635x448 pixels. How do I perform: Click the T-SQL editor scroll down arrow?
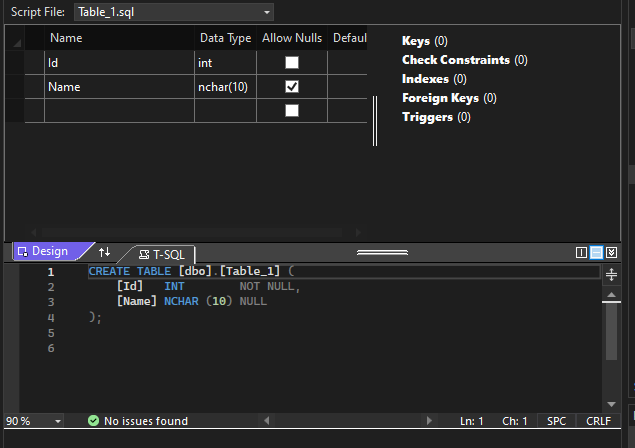pyautogui.click(x=611, y=404)
